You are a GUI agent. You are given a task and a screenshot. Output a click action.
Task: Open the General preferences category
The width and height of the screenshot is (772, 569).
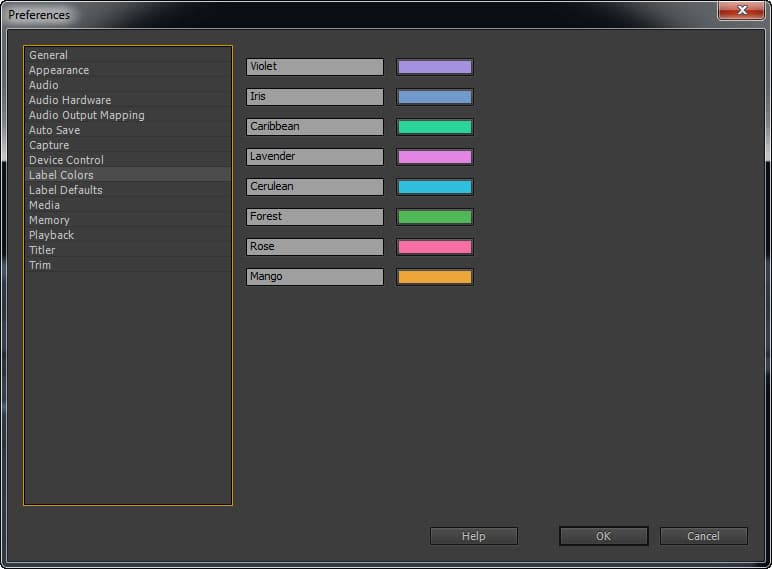[128, 55]
